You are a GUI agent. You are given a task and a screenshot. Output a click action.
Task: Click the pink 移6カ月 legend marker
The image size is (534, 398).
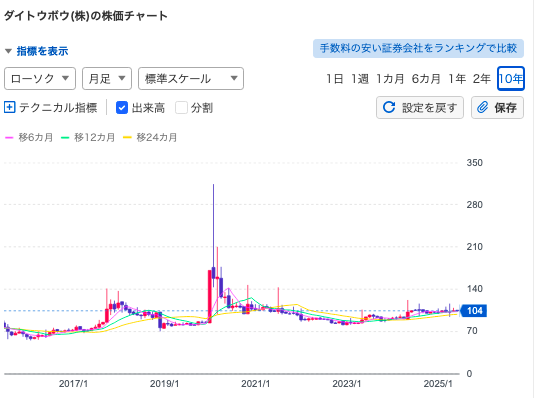coord(9,138)
